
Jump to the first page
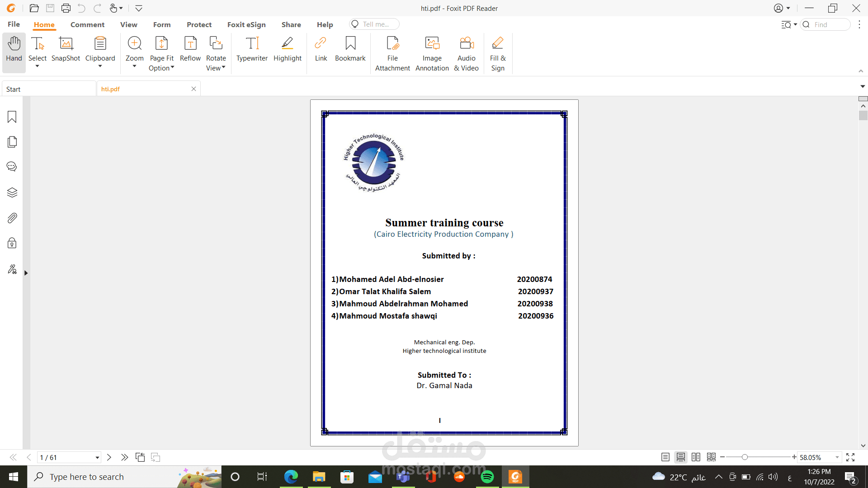pos(13,457)
